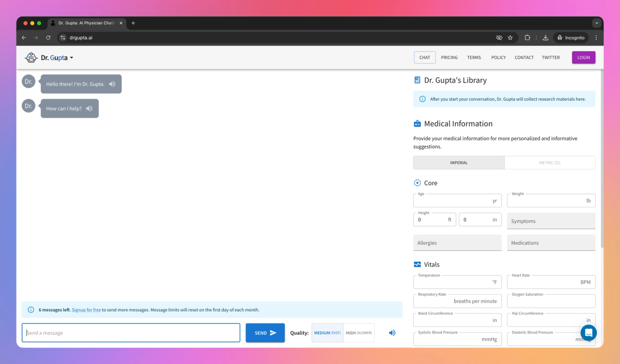This screenshot has height=364, width=620.
Task: Click the library book icon
Action: point(417,80)
